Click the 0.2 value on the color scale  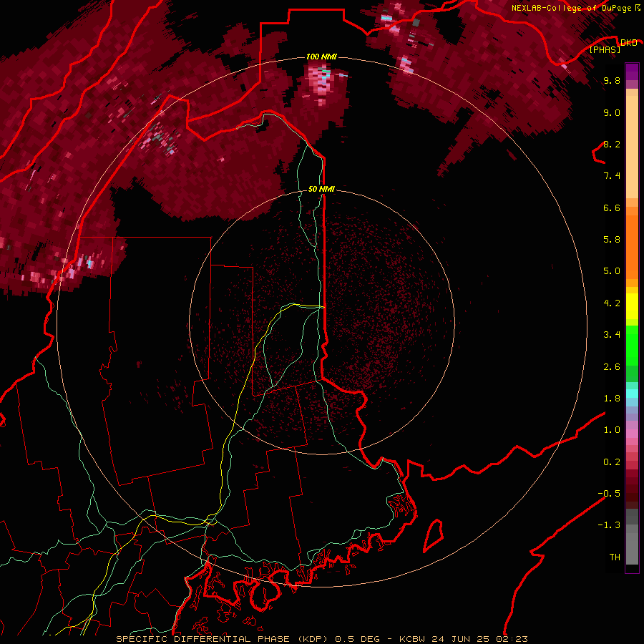pyautogui.click(x=612, y=462)
